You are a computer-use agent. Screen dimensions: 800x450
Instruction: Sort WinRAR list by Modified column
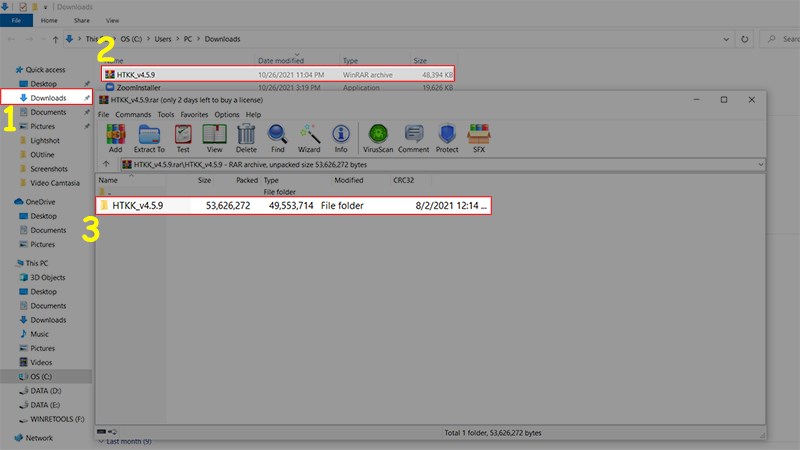[x=349, y=180]
